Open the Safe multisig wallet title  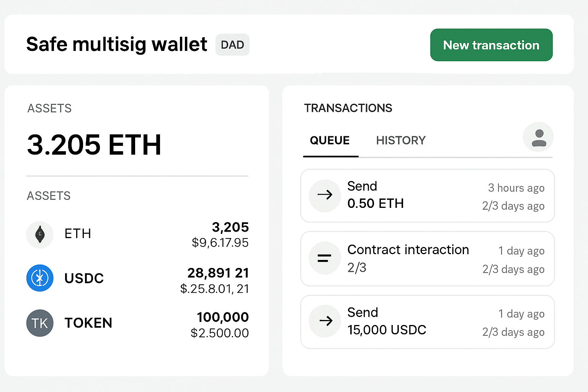[x=116, y=44]
